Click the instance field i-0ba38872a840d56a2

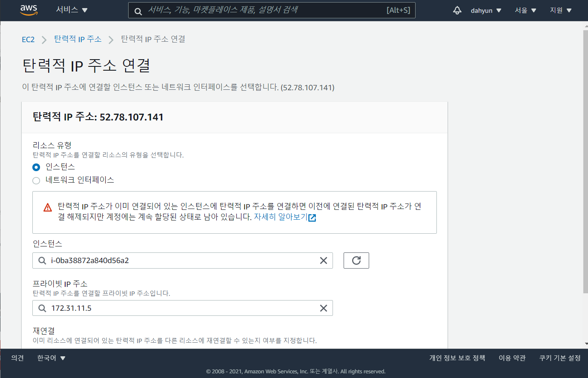(x=183, y=261)
